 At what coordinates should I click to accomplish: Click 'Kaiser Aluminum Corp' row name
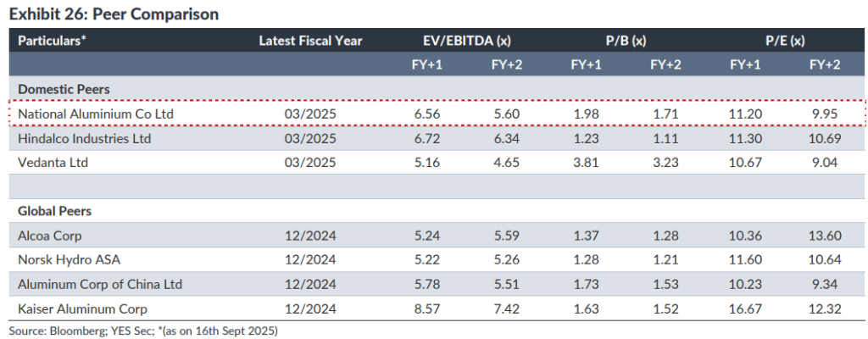click(82, 308)
